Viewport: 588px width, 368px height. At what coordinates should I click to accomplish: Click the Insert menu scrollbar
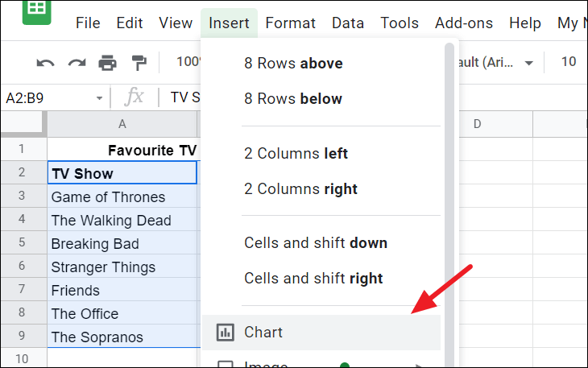[x=449, y=201]
